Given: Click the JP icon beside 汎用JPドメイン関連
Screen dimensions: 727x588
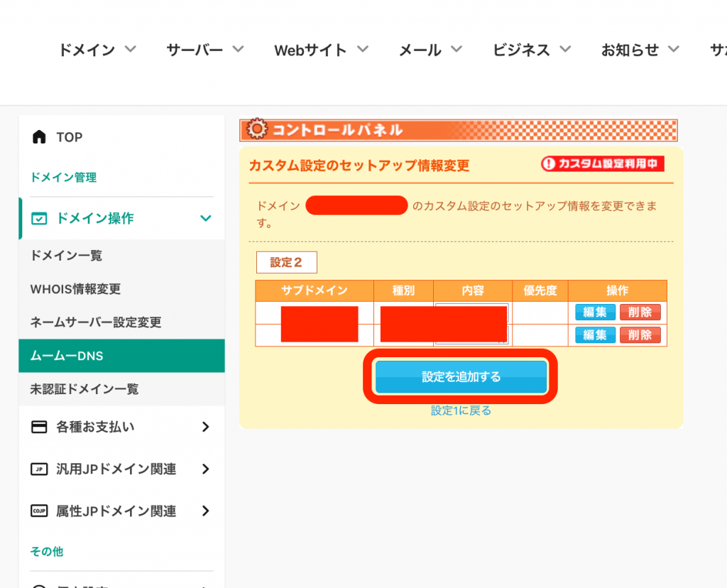Looking at the screenshot, I should click(x=40, y=469).
